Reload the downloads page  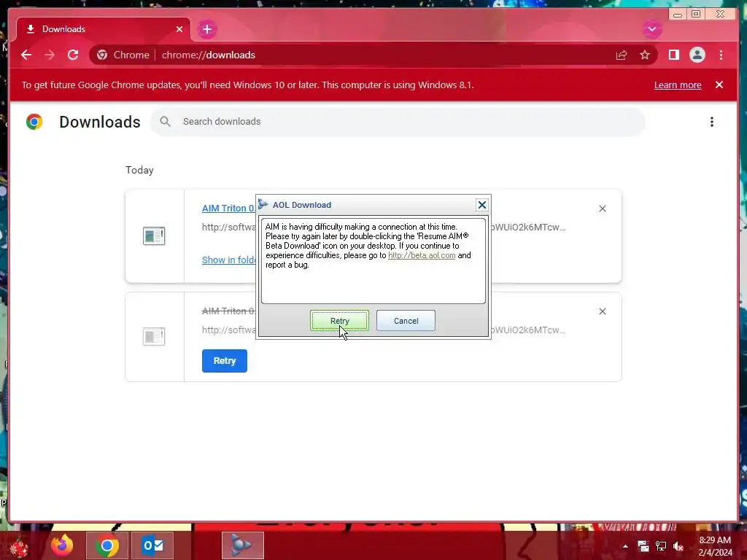click(x=73, y=55)
